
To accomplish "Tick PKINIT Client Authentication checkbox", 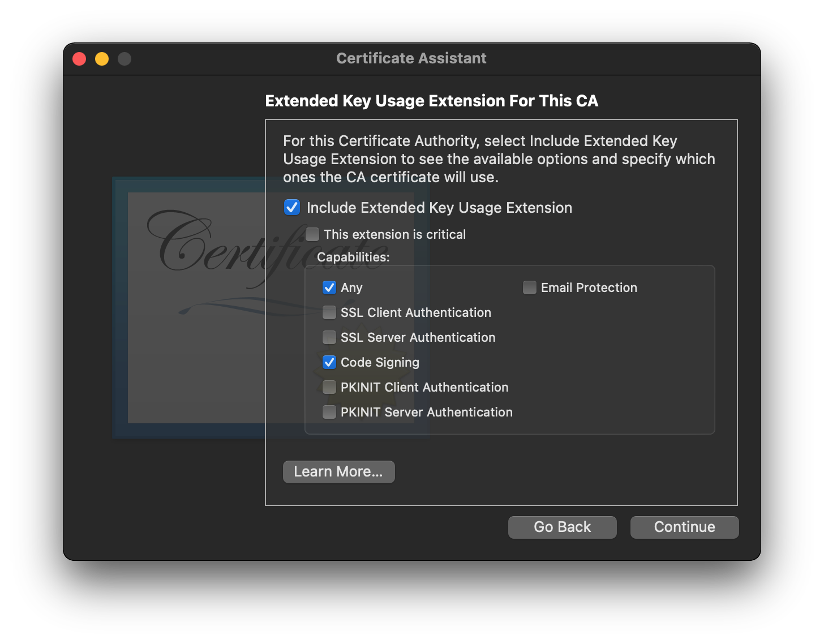I will (329, 387).
